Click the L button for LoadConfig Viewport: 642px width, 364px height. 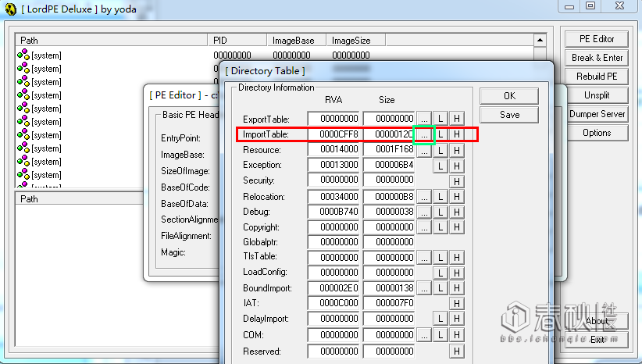coord(440,273)
